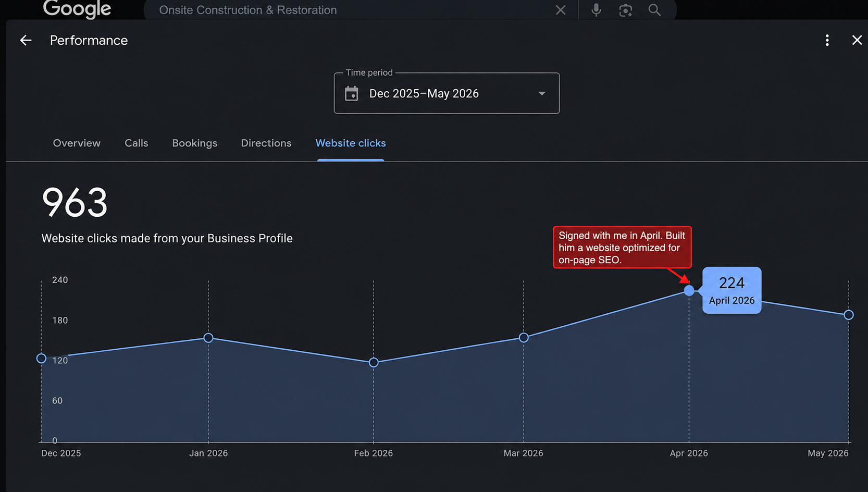Expand the Time period dropdown arrow
Image resolution: width=868 pixels, height=492 pixels.
click(x=542, y=93)
